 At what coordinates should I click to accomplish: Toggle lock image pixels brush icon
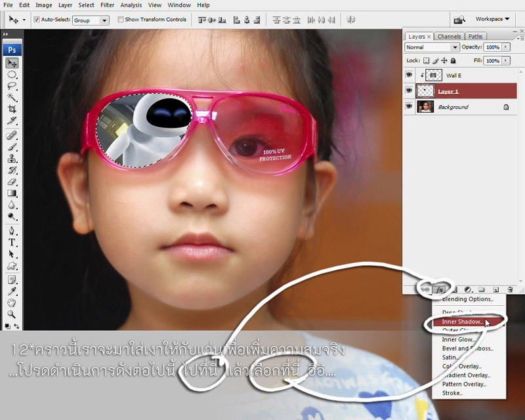[435, 60]
